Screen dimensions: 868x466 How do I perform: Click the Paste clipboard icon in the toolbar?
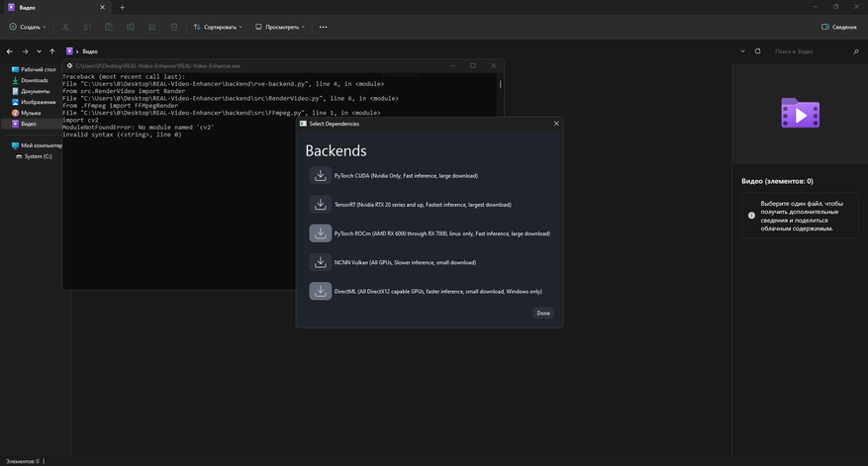click(109, 27)
